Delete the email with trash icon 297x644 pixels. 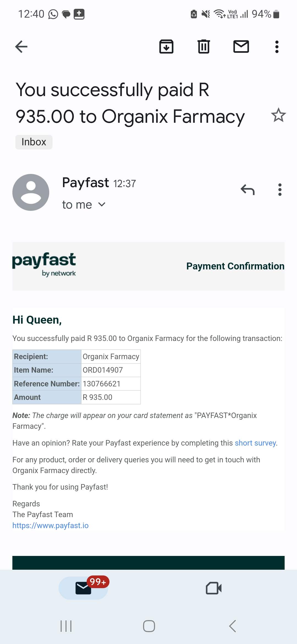pyautogui.click(x=204, y=47)
